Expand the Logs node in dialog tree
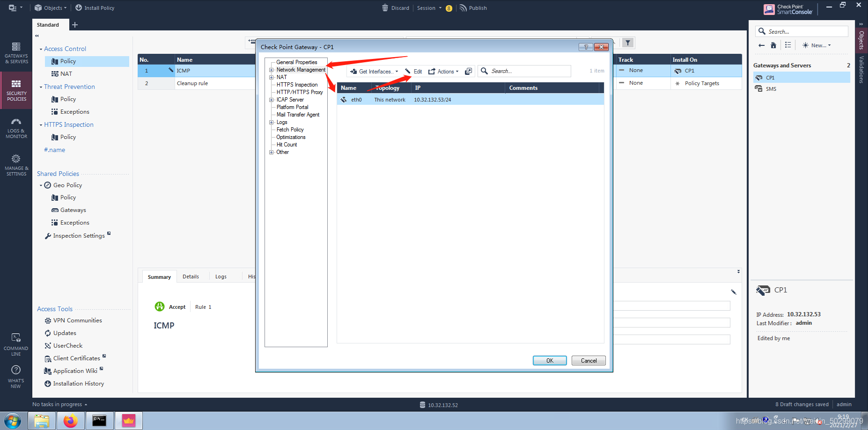The image size is (868, 430). [271, 122]
